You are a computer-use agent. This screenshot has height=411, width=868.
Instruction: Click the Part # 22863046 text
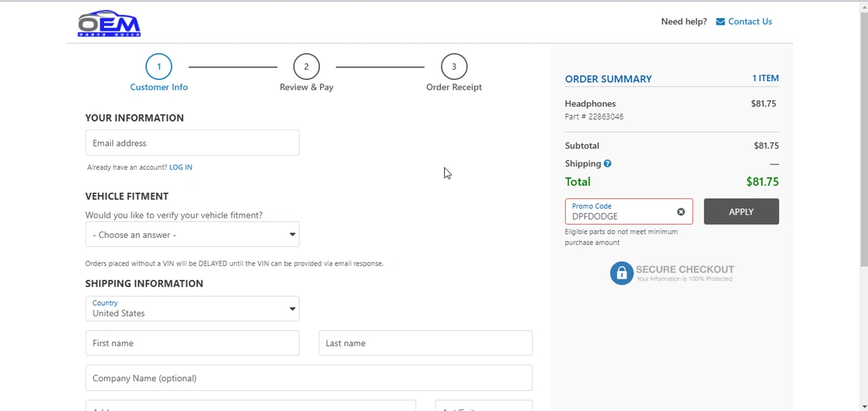(594, 116)
